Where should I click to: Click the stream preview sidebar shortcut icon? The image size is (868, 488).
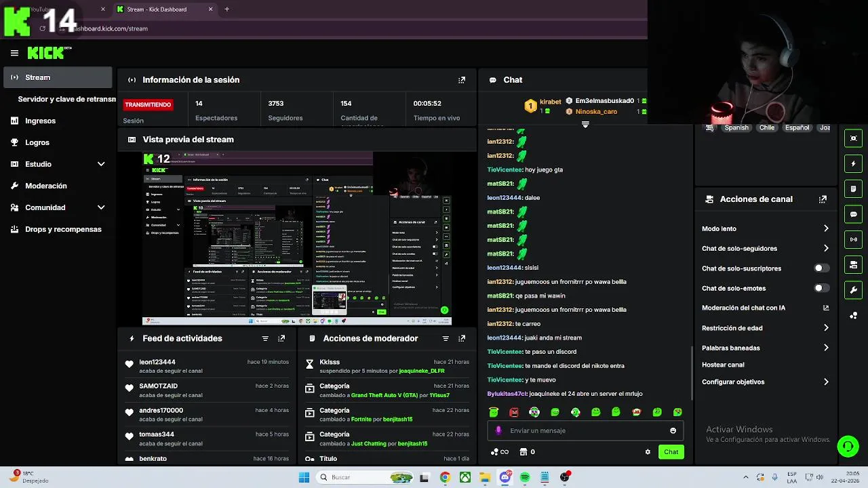[854, 138]
